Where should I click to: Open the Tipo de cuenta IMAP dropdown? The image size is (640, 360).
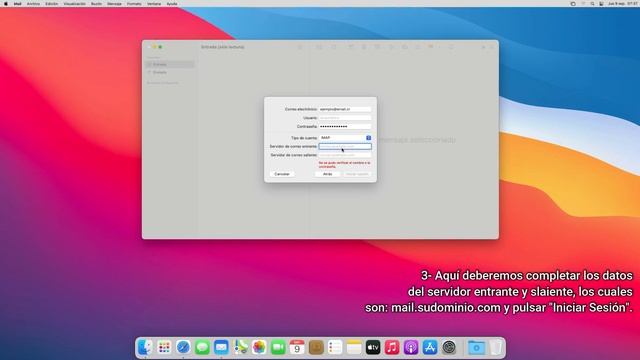[x=345, y=138]
